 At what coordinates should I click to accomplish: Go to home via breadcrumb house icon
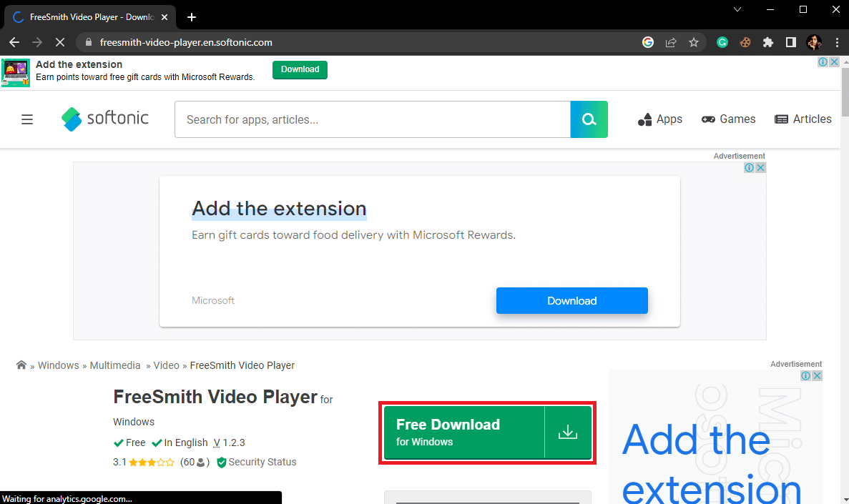coord(21,365)
